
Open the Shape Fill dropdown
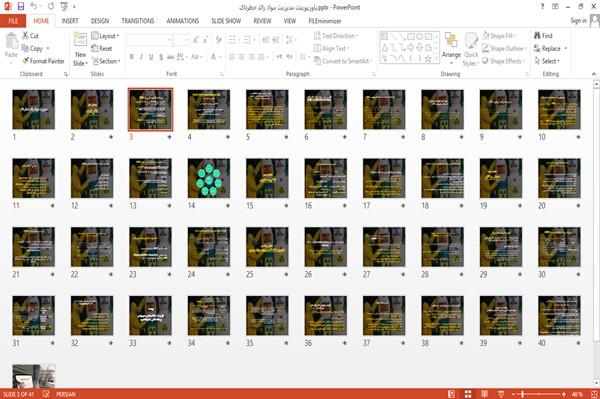coord(499,36)
